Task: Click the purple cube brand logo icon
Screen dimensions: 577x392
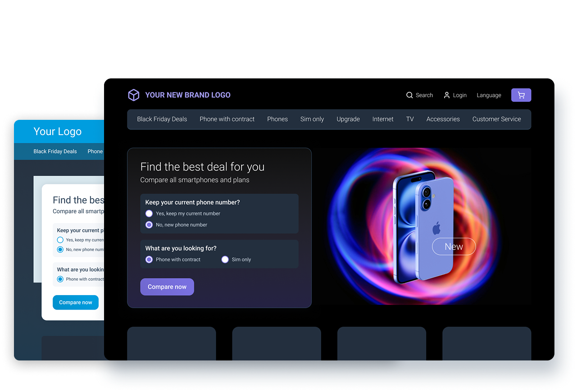Action: [x=134, y=95]
